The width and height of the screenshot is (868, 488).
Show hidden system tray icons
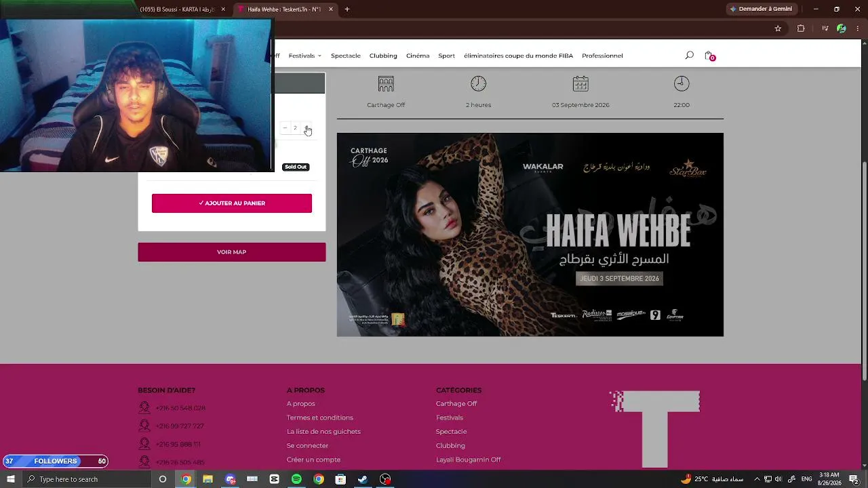pyautogui.click(x=757, y=479)
